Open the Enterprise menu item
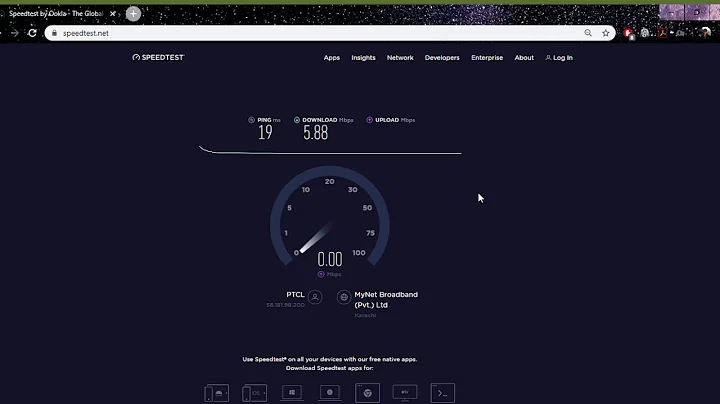Screen dimensions: 720x404 (487, 58)
